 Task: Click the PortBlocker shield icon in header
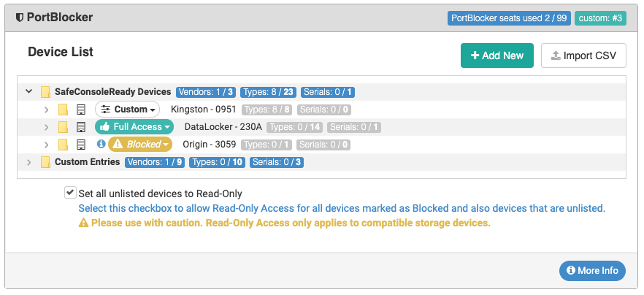[x=19, y=18]
